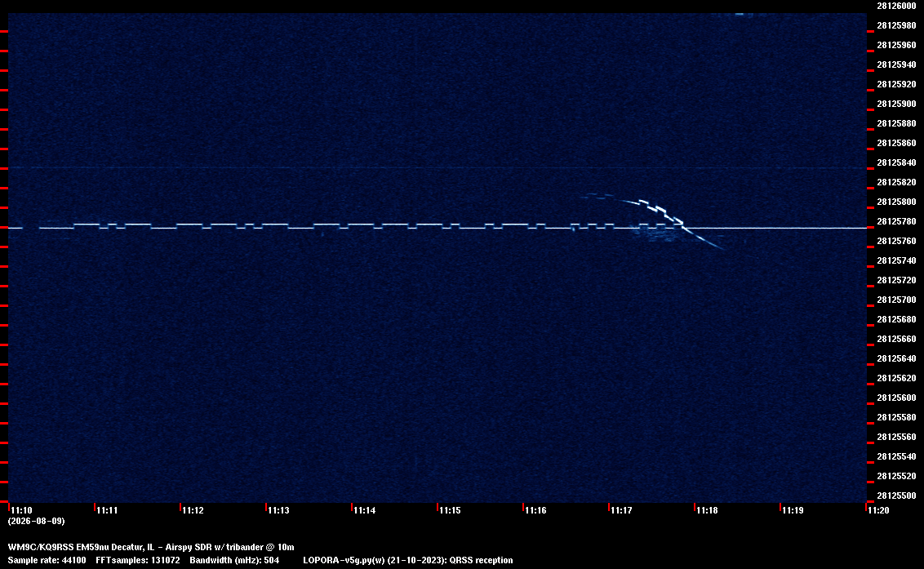The image size is (924, 569).
Task: Click the 28125600 frequency label
Action: [x=896, y=398]
